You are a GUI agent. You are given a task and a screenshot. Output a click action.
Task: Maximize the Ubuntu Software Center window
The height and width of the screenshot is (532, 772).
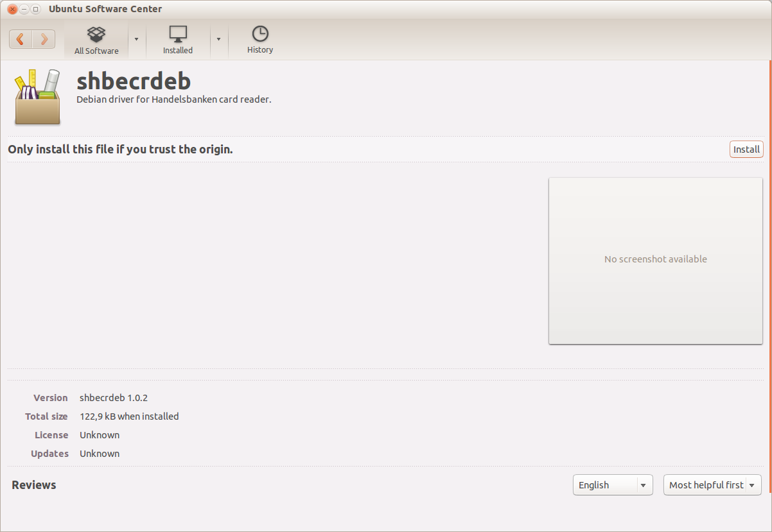click(x=35, y=9)
